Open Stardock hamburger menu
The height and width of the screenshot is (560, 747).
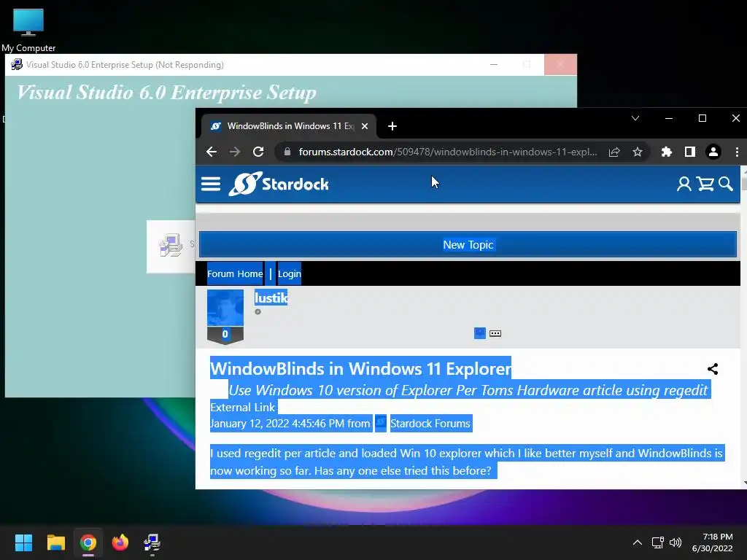[x=211, y=184]
